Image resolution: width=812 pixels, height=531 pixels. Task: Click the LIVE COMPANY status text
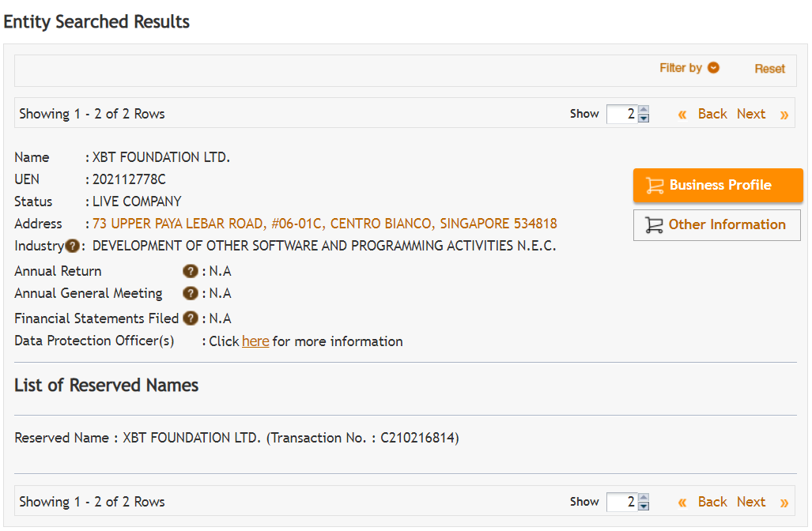click(137, 201)
